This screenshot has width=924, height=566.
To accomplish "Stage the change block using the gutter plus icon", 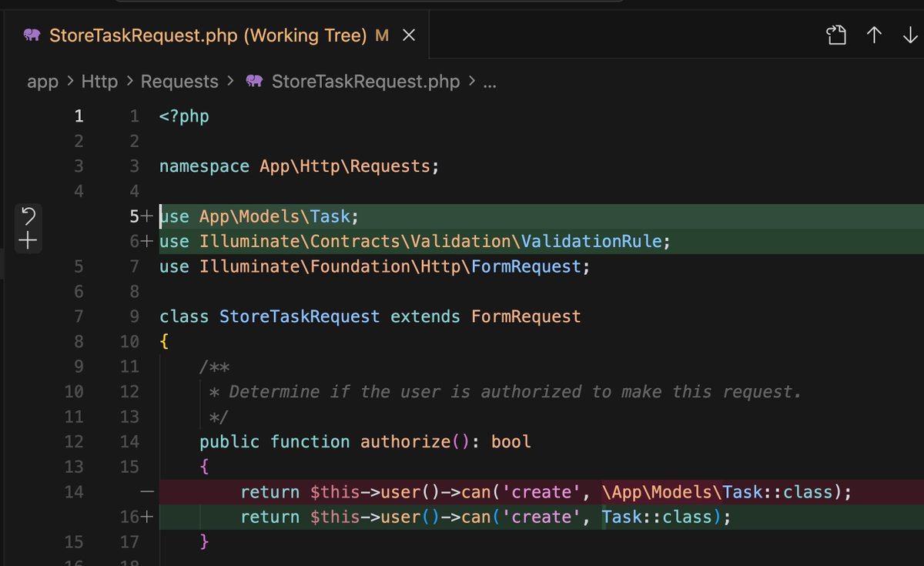I will tap(28, 239).
